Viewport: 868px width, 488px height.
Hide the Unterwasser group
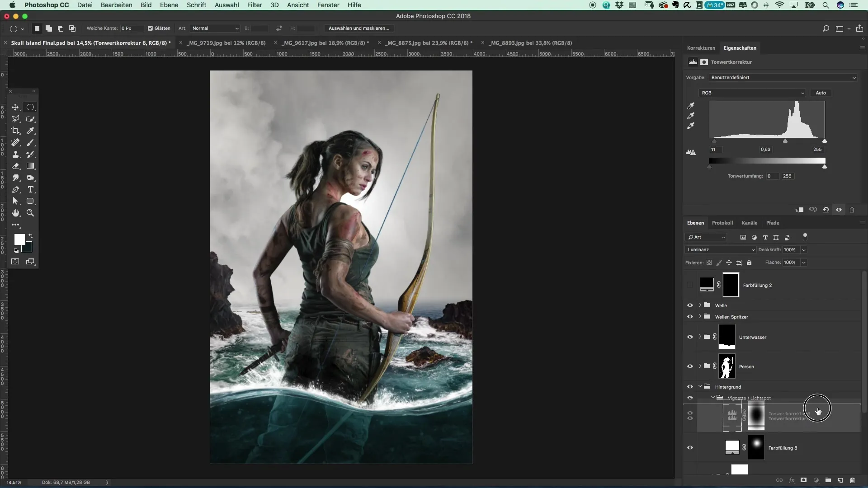pos(690,337)
